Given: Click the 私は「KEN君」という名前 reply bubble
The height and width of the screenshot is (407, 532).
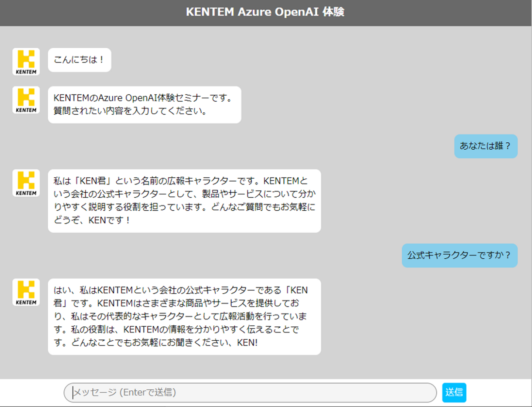Looking at the screenshot, I should tap(184, 201).
